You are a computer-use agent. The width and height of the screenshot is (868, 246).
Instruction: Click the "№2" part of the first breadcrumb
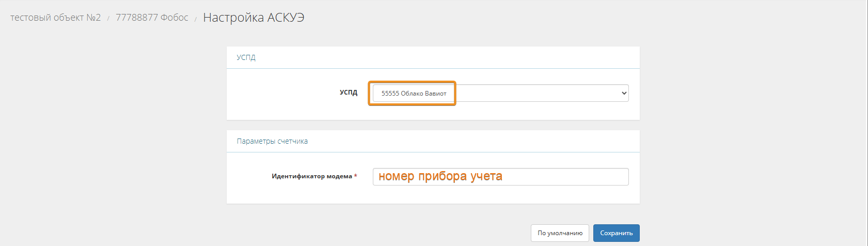coord(93,18)
